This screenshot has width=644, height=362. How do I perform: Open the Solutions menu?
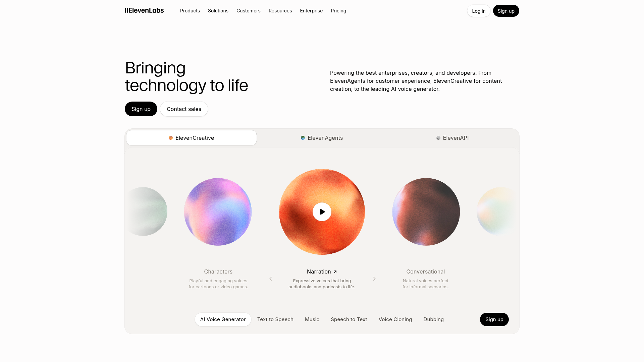[x=218, y=11]
